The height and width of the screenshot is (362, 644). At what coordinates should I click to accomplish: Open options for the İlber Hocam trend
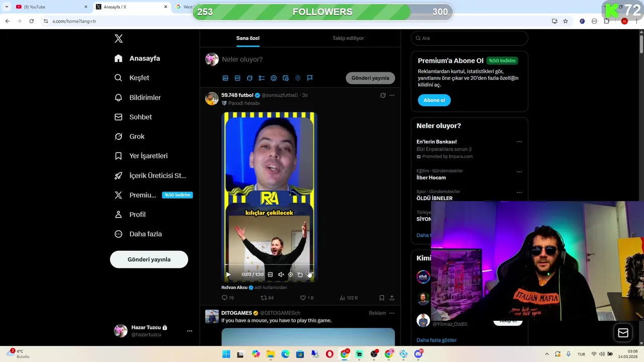tap(519, 172)
